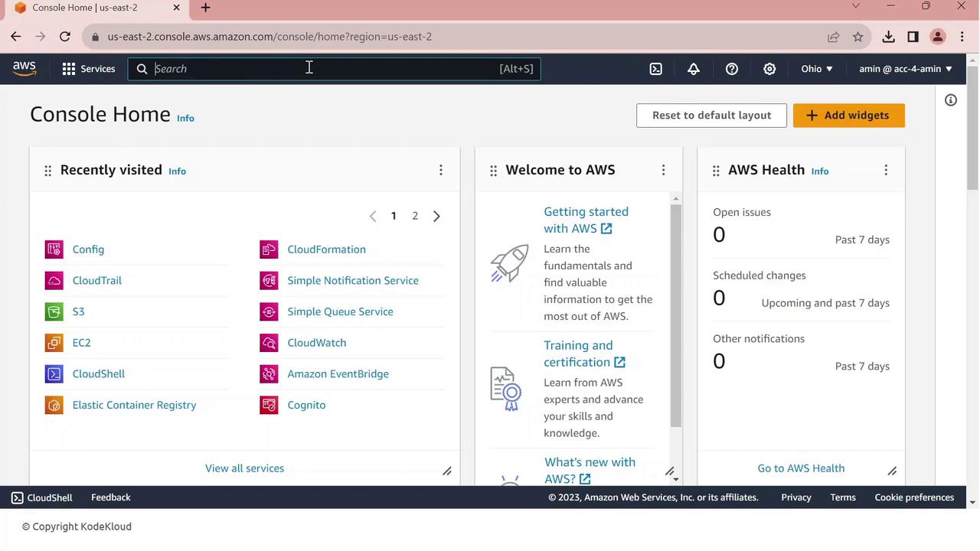Bookmark this page with the star icon

coord(858,37)
